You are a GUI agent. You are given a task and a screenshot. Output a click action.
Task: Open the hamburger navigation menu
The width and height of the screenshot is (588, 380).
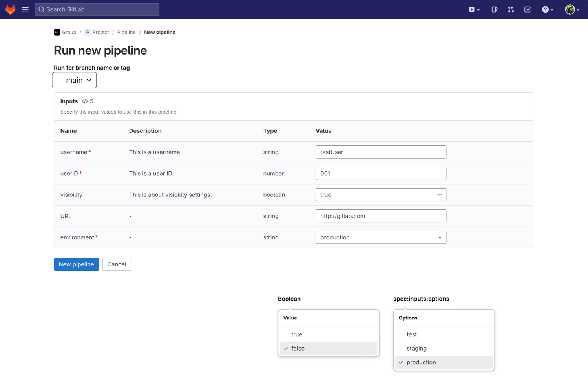[x=25, y=9]
